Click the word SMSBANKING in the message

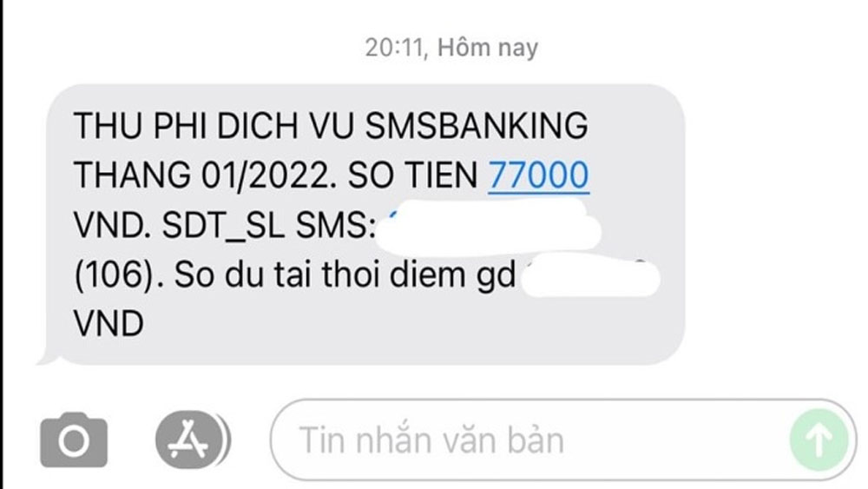pos(477,126)
